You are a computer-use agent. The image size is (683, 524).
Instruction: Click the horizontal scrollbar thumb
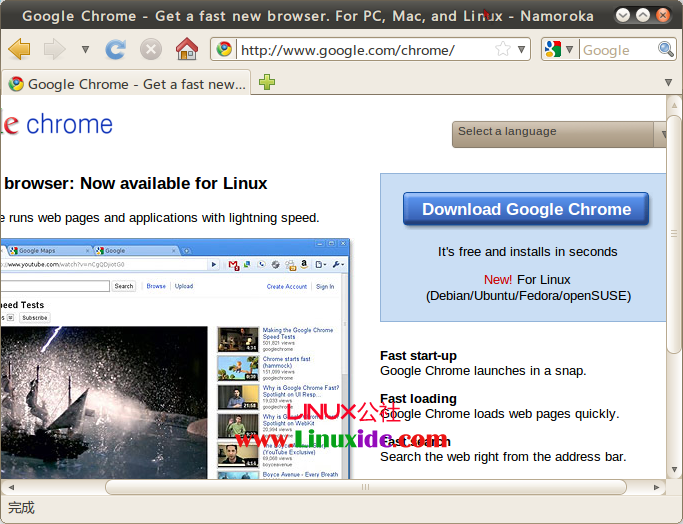pos(365,487)
